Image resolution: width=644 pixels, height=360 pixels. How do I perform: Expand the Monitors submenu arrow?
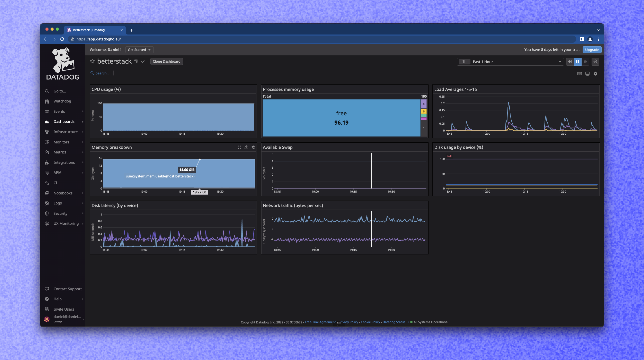coord(82,142)
